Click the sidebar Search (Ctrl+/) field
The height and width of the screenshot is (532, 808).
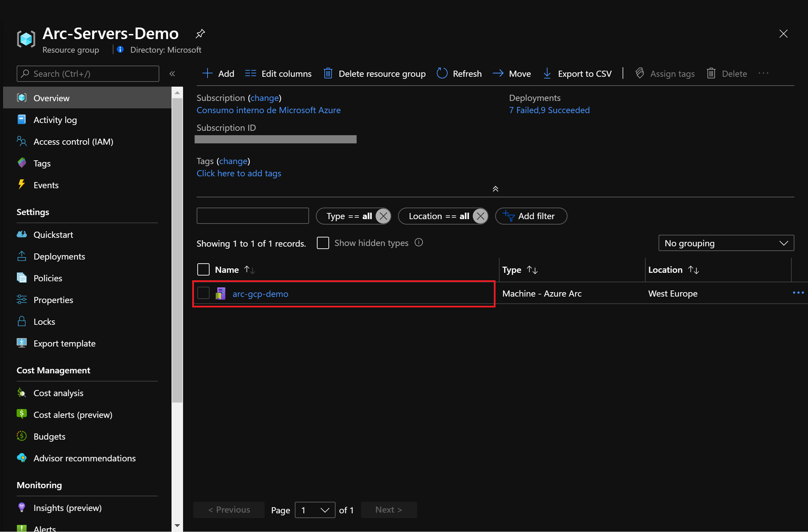(x=88, y=74)
